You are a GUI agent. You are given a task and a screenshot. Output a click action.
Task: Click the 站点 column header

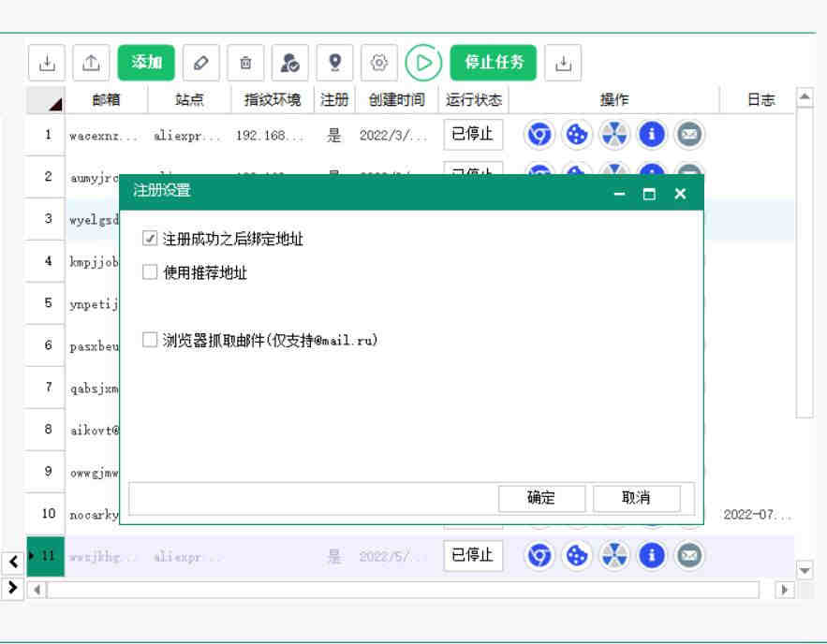point(189,99)
